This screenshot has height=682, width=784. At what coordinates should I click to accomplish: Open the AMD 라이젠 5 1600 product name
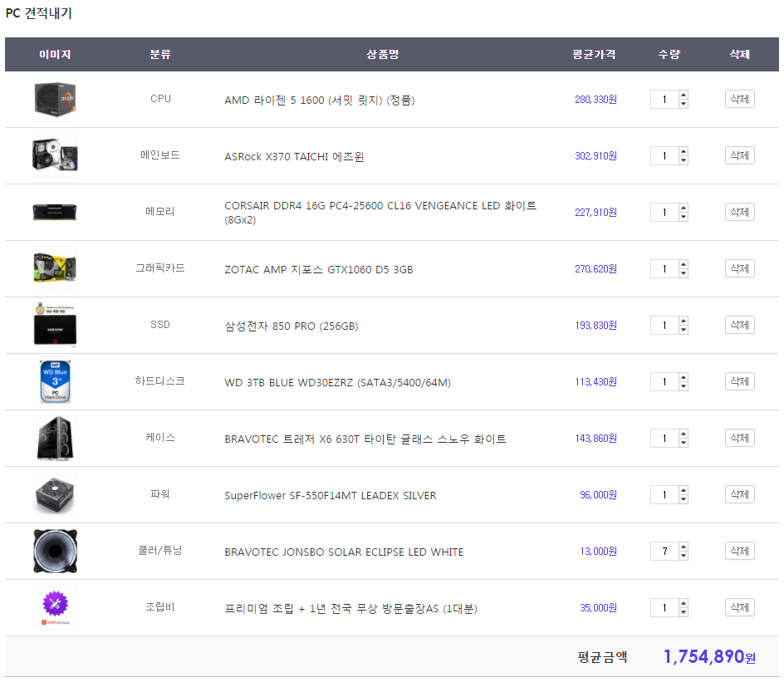[x=320, y=100]
